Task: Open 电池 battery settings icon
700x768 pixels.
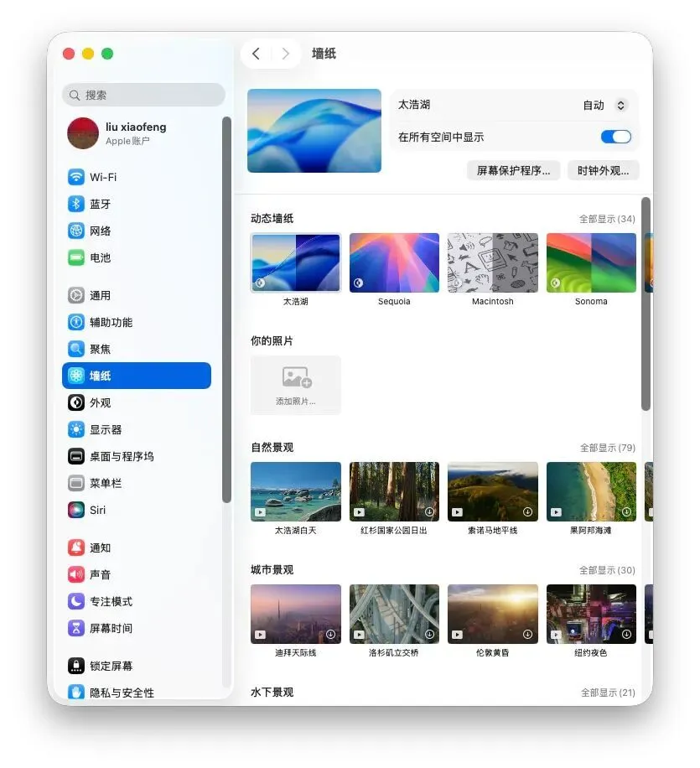Action: 76,257
